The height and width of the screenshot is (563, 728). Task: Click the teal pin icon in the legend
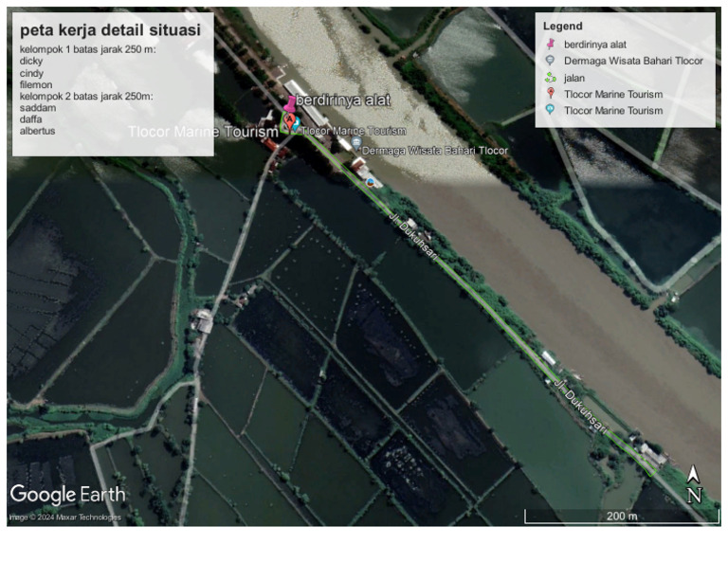tap(550, 110)
